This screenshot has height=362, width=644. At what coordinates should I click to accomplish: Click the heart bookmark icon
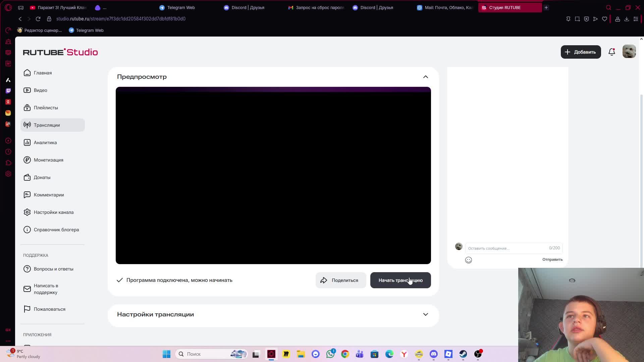click(604, 19)
